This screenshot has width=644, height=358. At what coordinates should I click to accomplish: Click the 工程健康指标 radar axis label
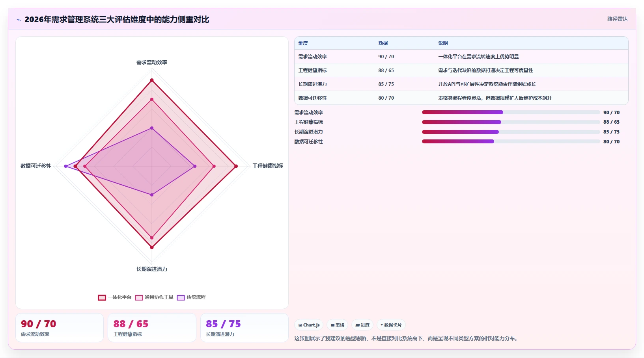(268, 166)
